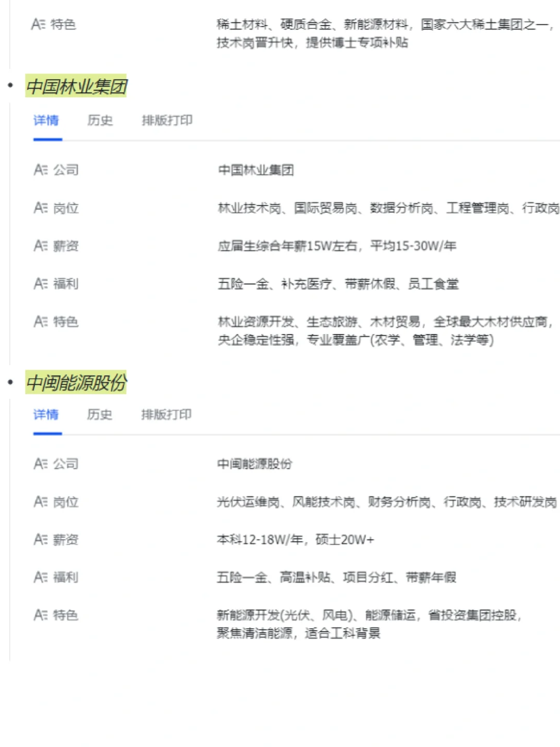Click text-field icon beside 福利 in 中国林业集团
This screenshot has height=747, width=560.
point(41,284)
